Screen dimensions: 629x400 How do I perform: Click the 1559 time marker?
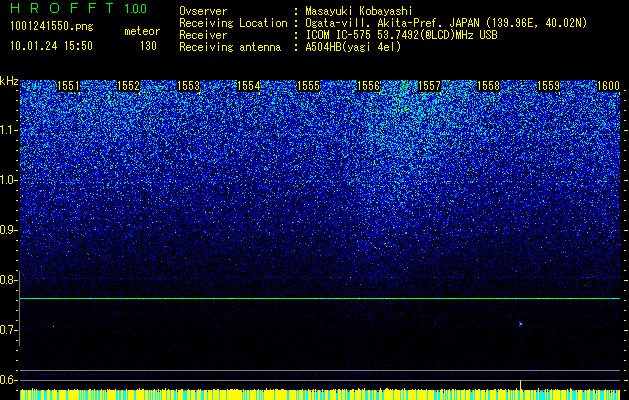[548, 86]
